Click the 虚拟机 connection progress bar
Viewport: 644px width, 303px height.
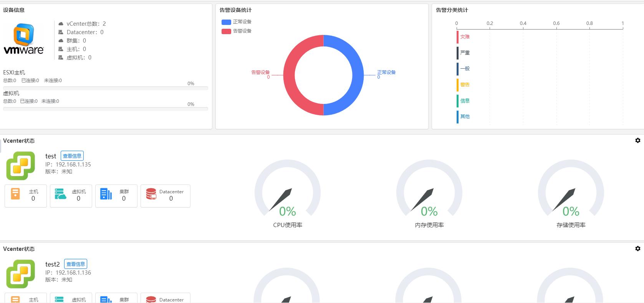click(106, 109)
